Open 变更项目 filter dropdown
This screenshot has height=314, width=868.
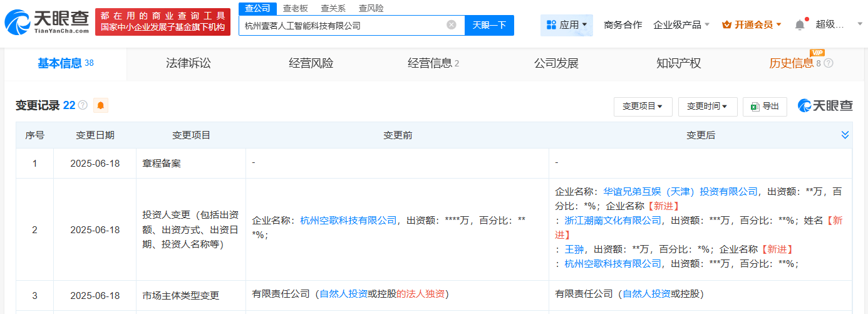(x=643, y=107)
